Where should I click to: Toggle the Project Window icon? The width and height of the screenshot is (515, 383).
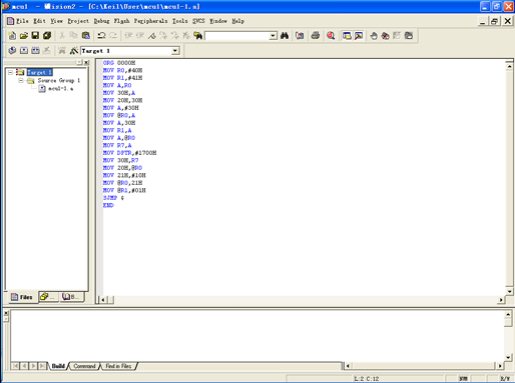(347, 35)
